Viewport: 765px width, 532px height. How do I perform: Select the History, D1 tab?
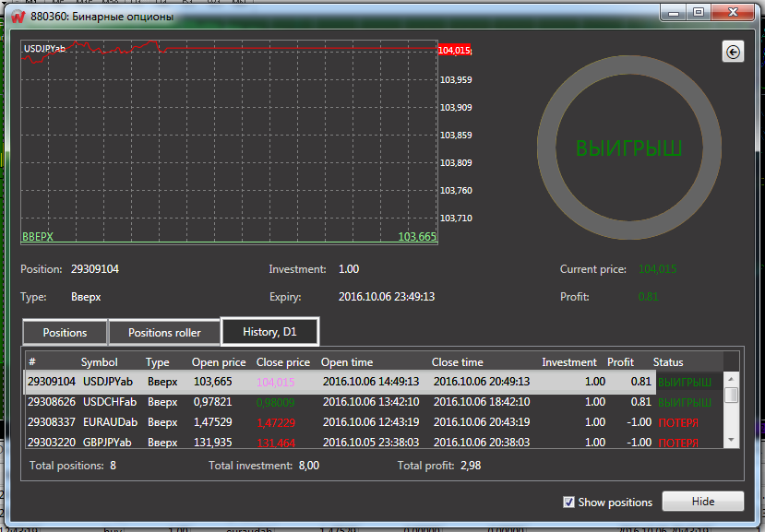(x=269, y=332)
